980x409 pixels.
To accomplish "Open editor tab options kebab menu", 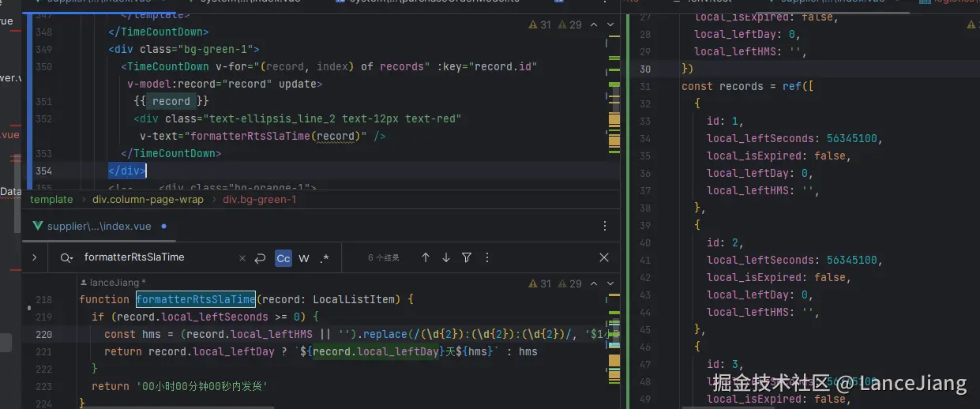I will 605,227.
